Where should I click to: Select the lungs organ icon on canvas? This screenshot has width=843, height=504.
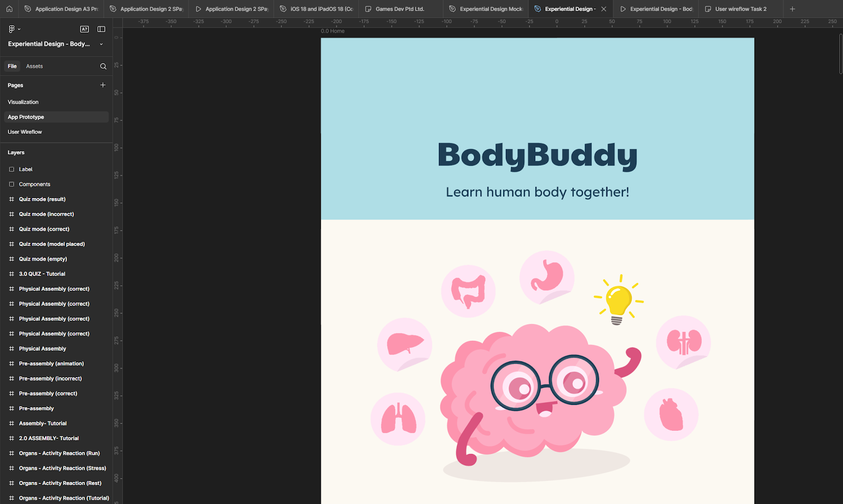[398, 419]
